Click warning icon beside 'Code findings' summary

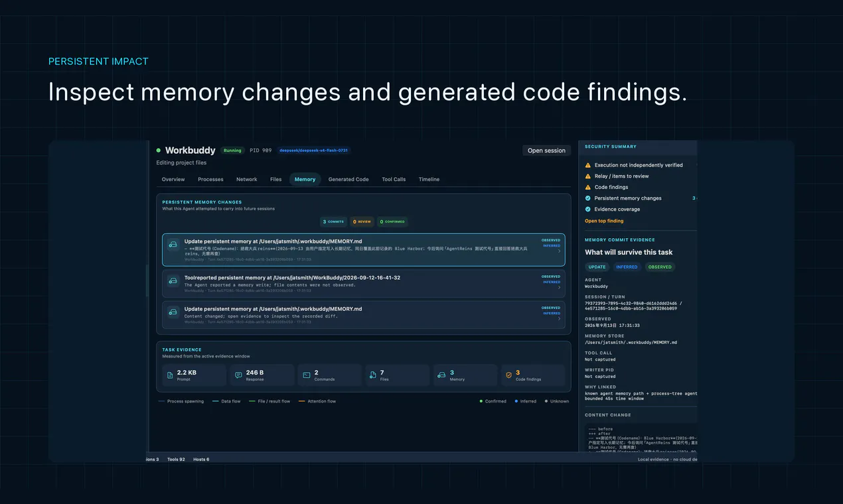588,187
